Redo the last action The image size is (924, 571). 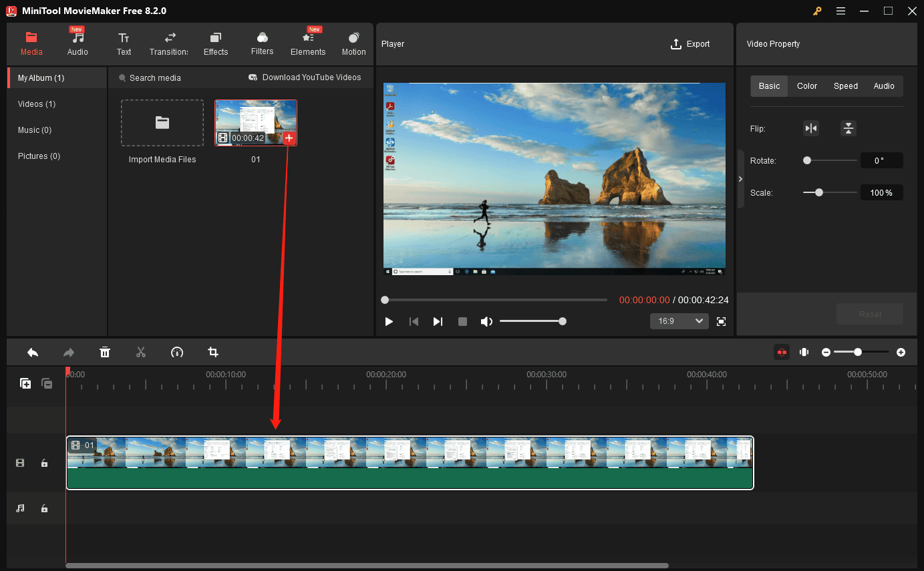[x=69, y=352]
